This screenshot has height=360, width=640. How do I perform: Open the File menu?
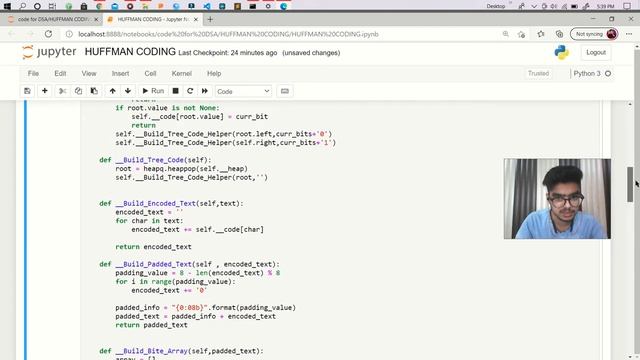click(x=33, y=73)
